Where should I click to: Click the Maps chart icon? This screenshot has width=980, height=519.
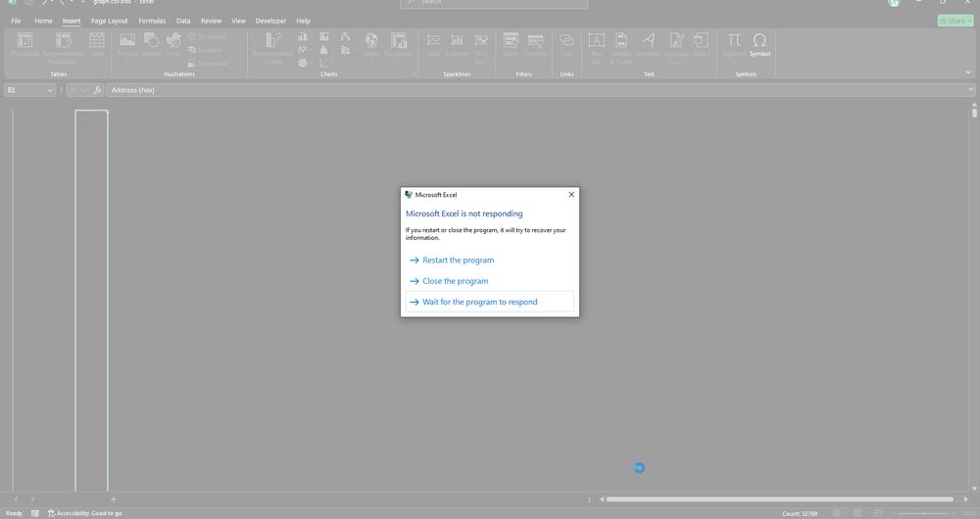(371, 40)
